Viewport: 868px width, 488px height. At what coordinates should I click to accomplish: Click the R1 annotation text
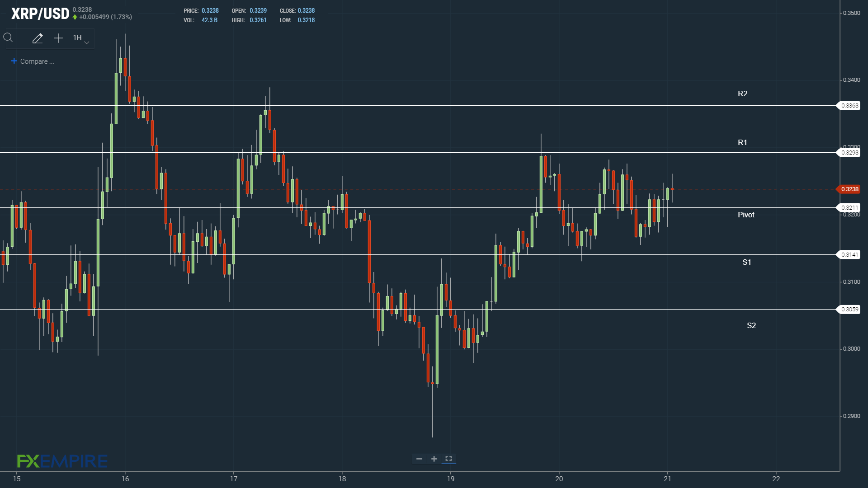pyautogui.click(x=742, y=143)
